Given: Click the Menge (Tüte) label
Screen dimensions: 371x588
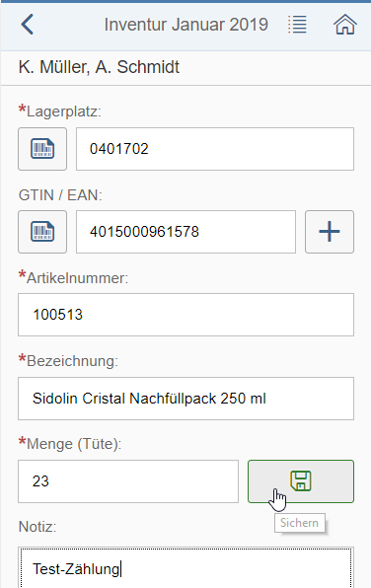Looking at the screenshot, I should [74, 444].
